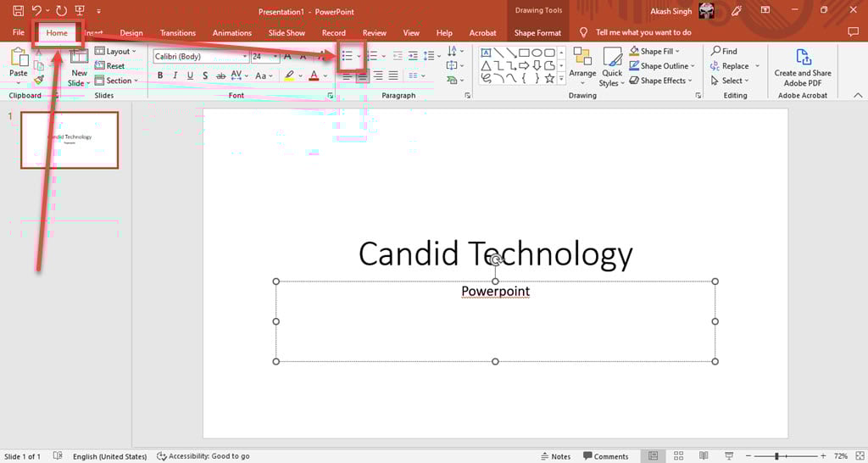Screen dimensions: 868x463
Task: Toggle Strikethrough formatting
Action: pyautogui.click(x=220, y=75)
